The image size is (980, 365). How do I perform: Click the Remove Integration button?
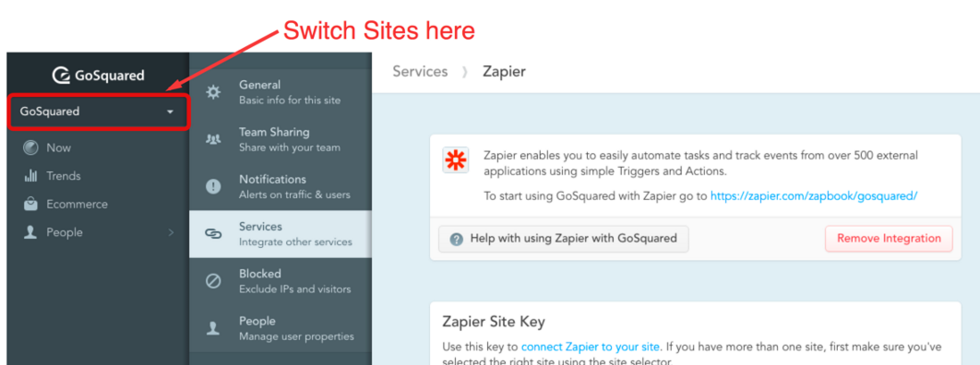tap(889, 239)
